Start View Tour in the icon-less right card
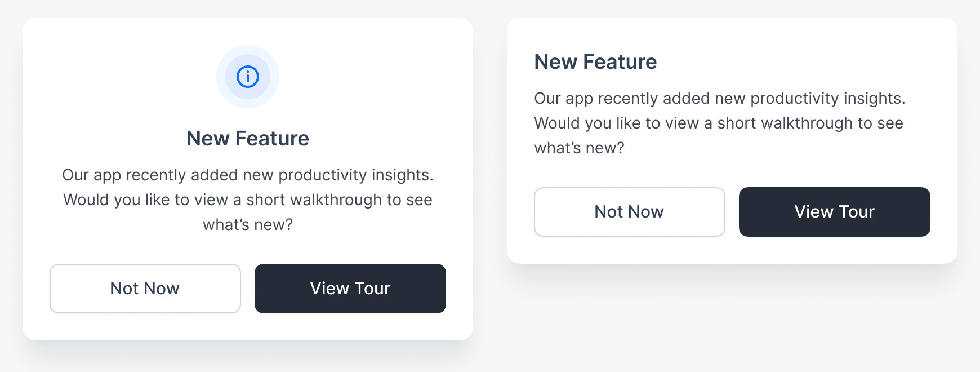Screen dimensions: 980x372 834,212
